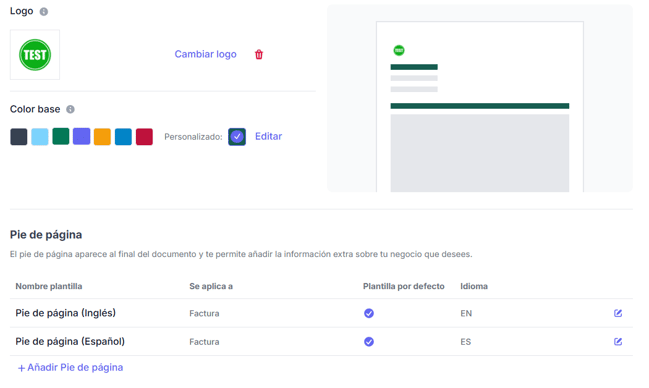Delete the logo with trash icon
Screen dimensions: 649x388
[x=259, y=54]
